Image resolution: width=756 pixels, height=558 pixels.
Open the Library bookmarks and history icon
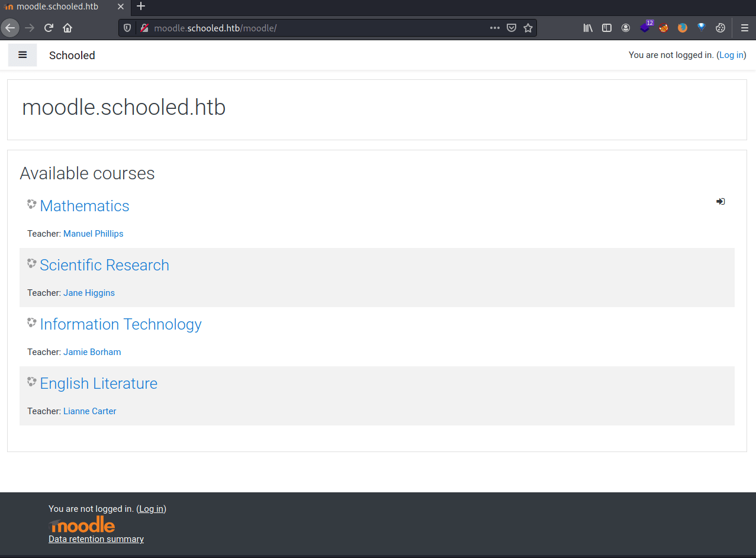click(x=588, y=28)
